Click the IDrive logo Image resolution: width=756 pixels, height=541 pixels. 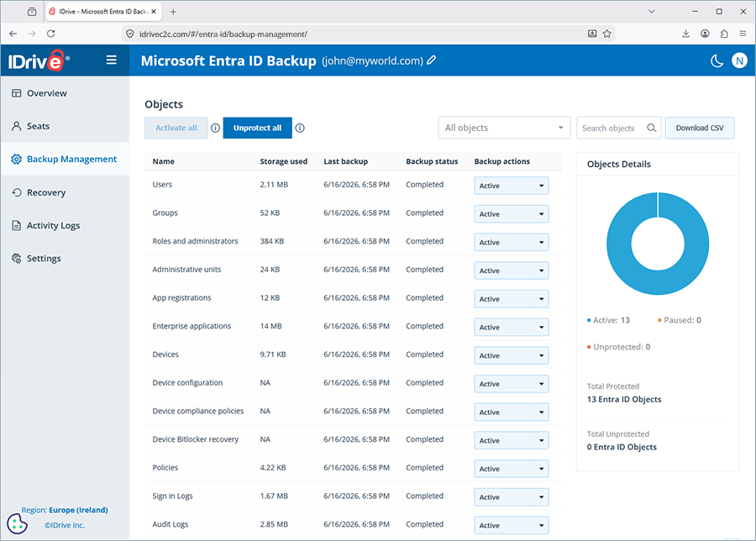[x=39, y=60]
